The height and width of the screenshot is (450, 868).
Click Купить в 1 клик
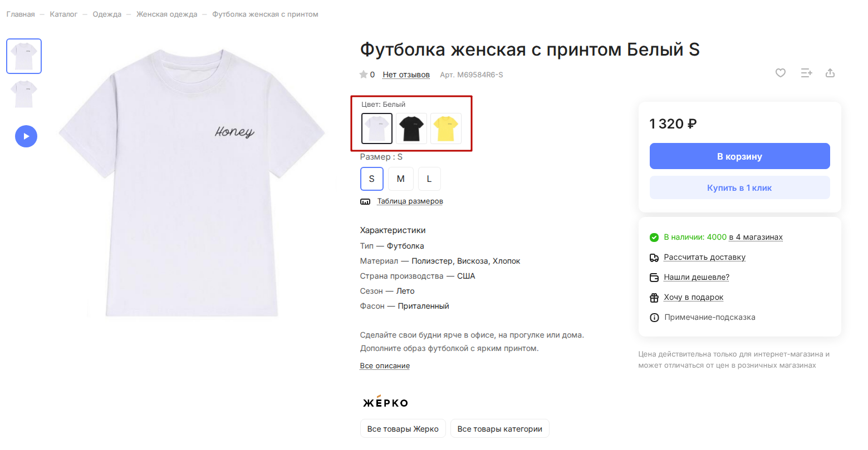pos(740,188)
